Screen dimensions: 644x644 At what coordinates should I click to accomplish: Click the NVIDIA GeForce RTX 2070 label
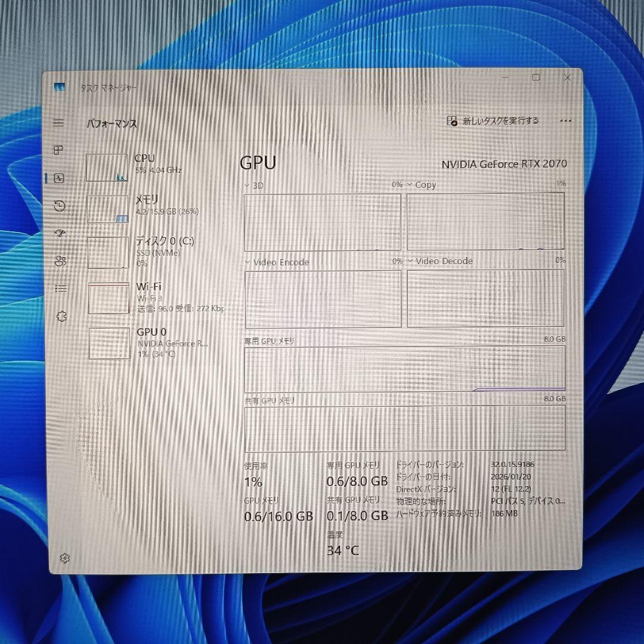504,164
